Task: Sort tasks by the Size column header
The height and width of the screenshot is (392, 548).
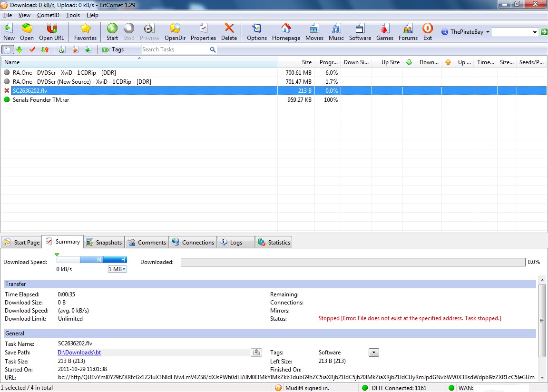Action: click(x=296, y=62)
